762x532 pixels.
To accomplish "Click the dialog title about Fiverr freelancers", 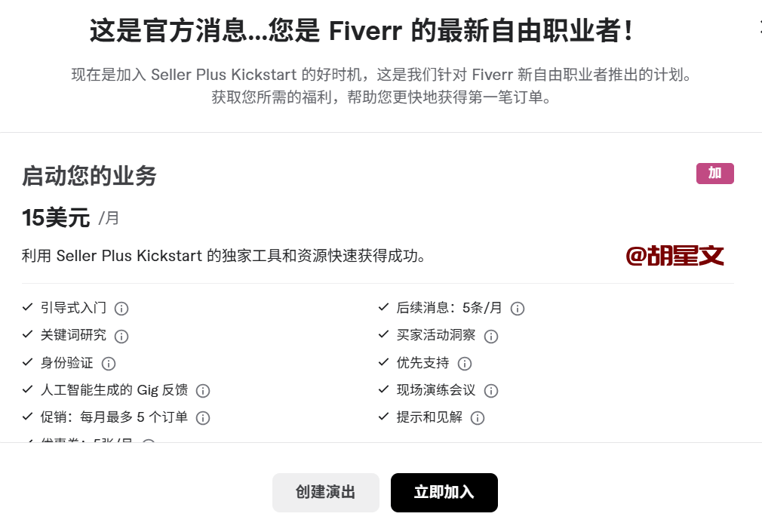I will (x=362, y=31).
